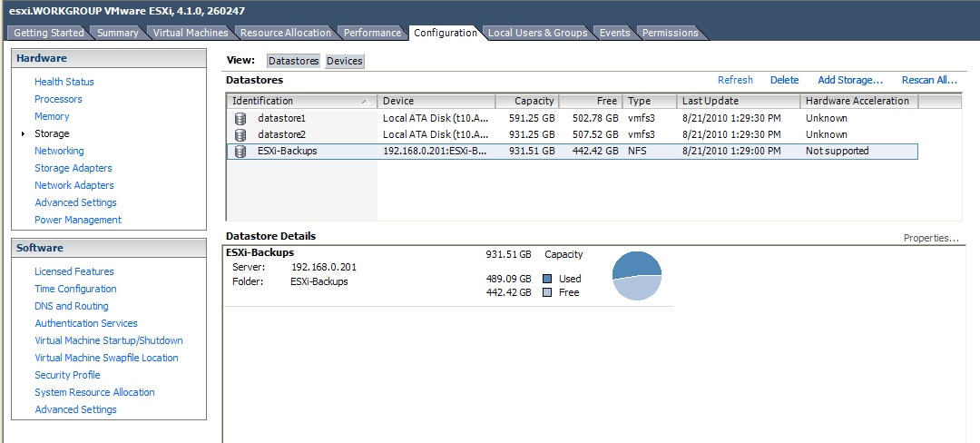Click the Used legend color swatch
This screenshot has width=980, height=443.
click(547, 279)
